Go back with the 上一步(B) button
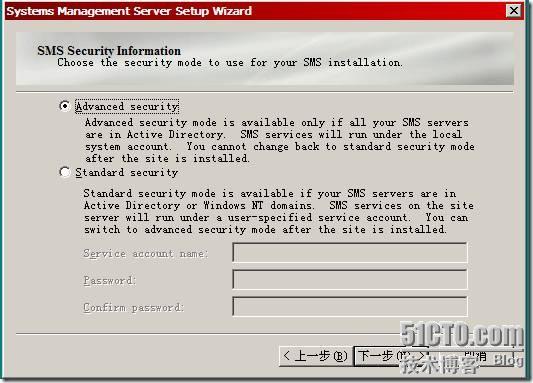 (316, 356)
